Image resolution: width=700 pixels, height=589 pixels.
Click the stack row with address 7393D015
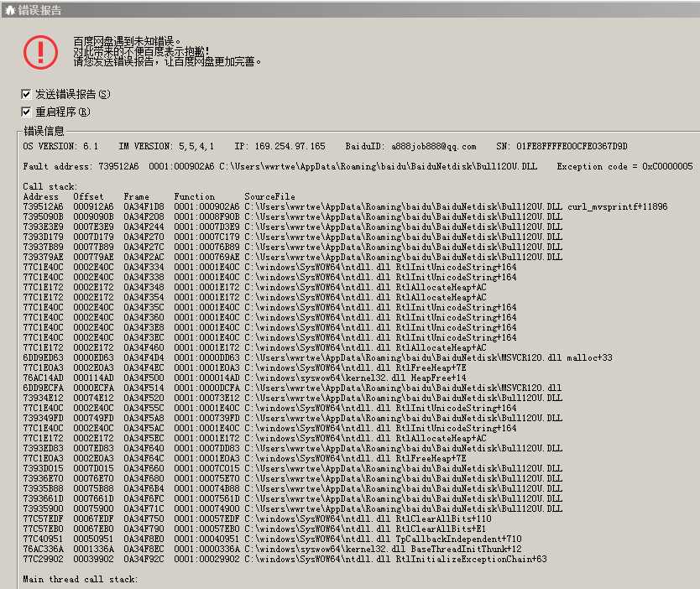(293, 468)
